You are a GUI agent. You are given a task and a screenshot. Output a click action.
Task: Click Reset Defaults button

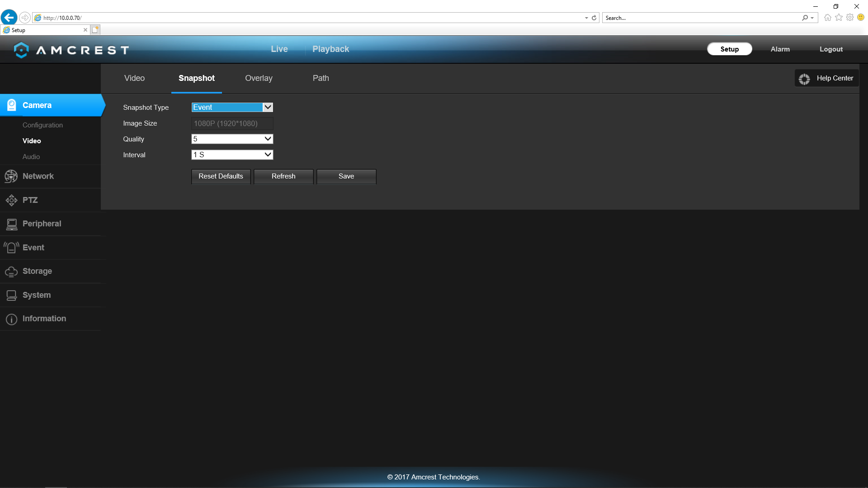pyautogui.click(x=221, y=176)
